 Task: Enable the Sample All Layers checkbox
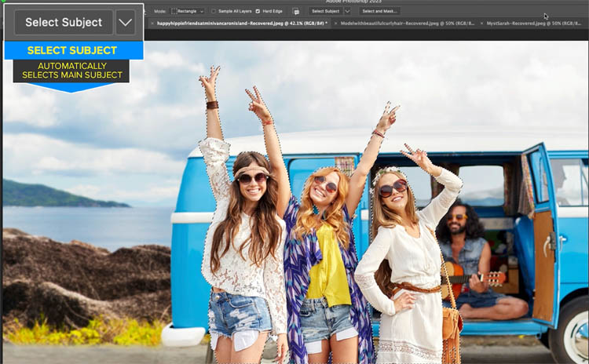coord(214,11)
